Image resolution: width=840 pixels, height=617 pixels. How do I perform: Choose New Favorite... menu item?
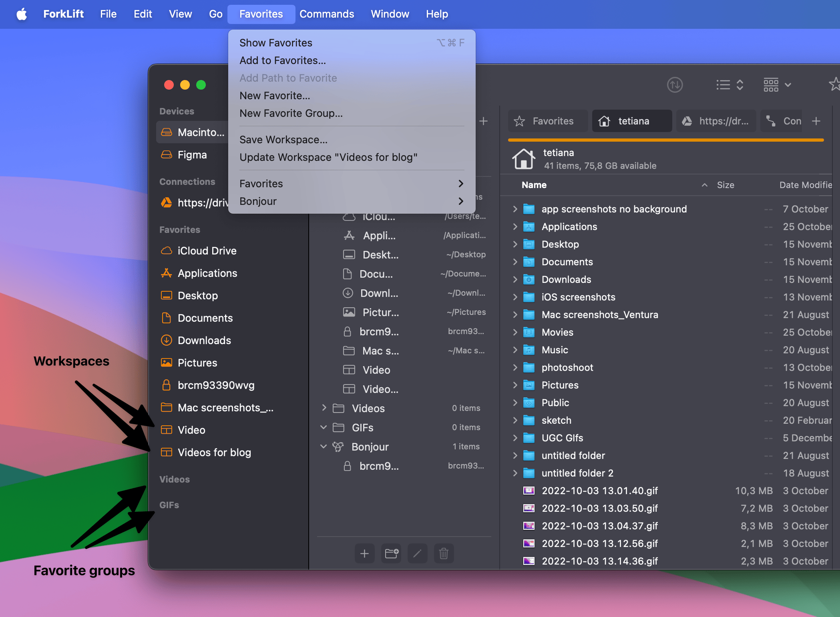point(352,96)
